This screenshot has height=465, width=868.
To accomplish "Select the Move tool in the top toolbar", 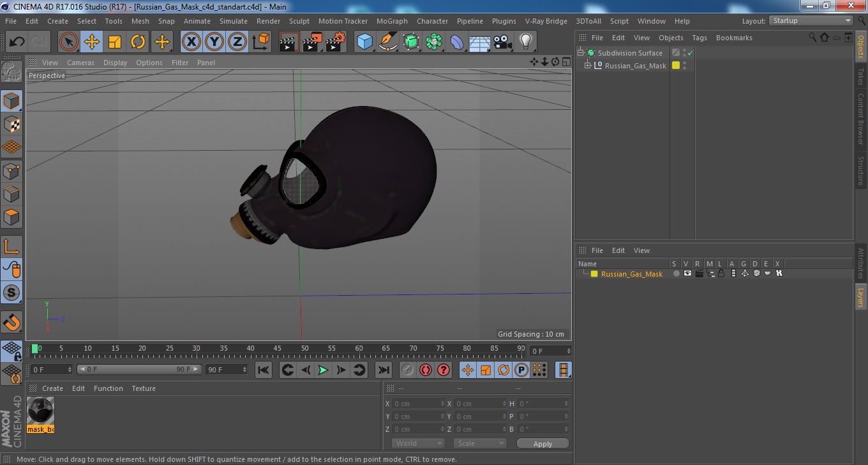I will tap(92, 42).
